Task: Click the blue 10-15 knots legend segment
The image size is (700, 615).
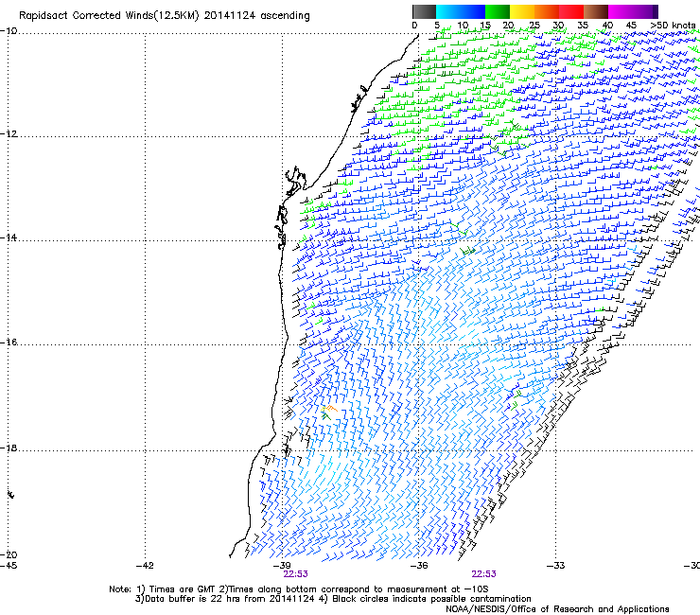Action: tap(473, 11)
